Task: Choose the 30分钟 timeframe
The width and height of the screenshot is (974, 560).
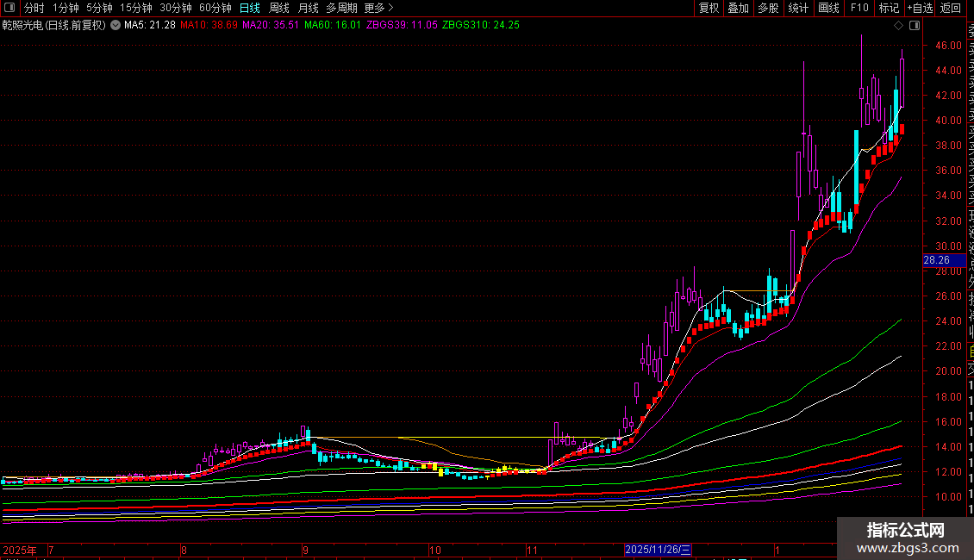Action: (176, 8)
